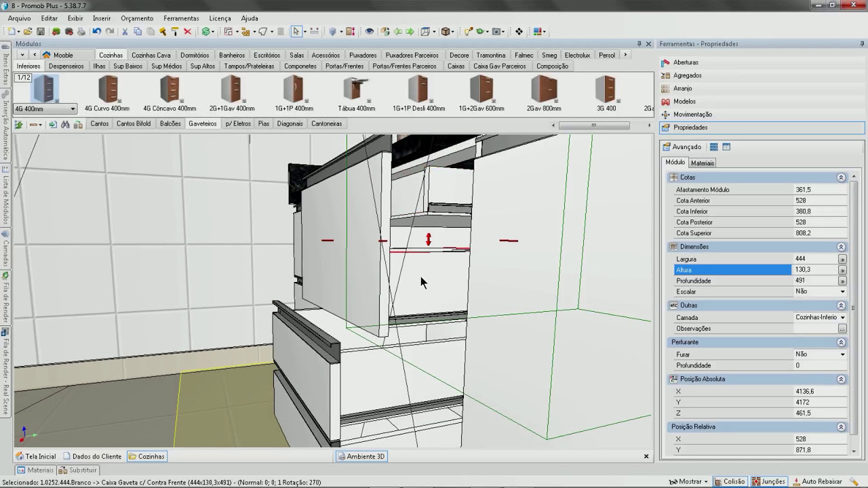Viewport: 868px width, 488px height.
Task: Pin the Módulos panel
Action: 639,44
